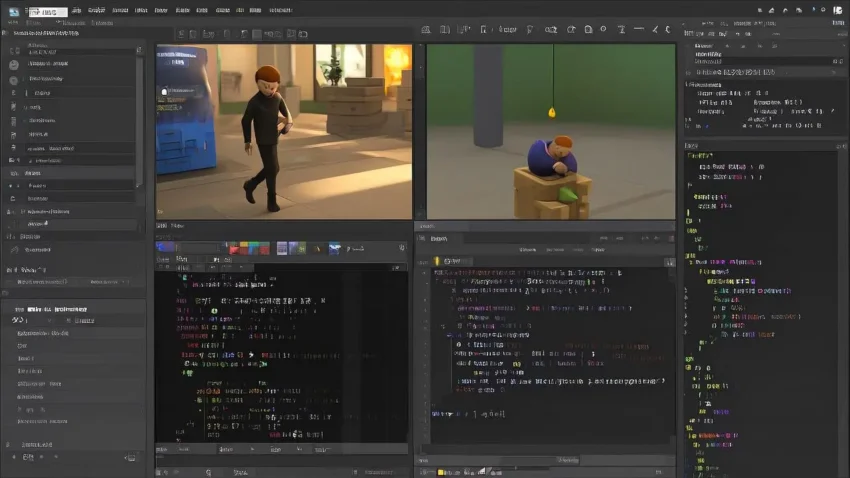Click the yellow square icon in bottom status bar
Screen dimensions: 850x478
click(441, 473)
